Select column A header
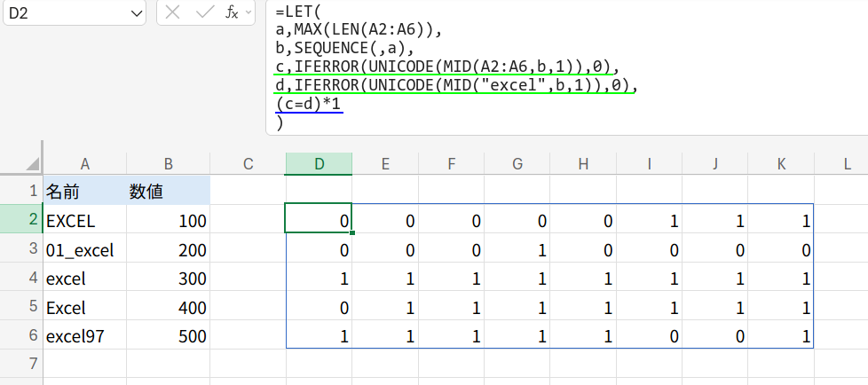 coord(84,163)
